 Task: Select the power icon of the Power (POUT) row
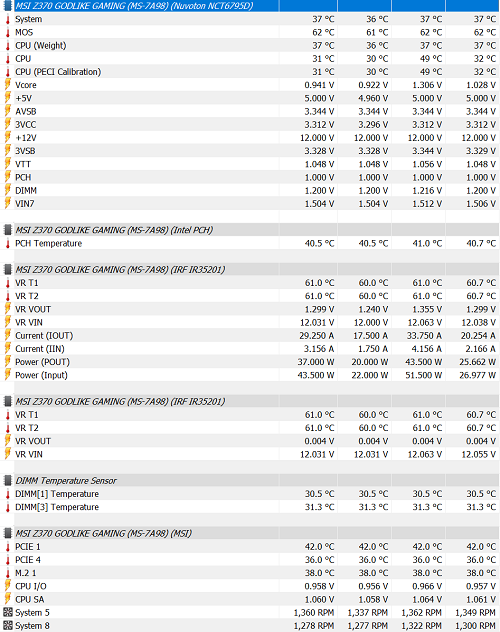[7, 362]
